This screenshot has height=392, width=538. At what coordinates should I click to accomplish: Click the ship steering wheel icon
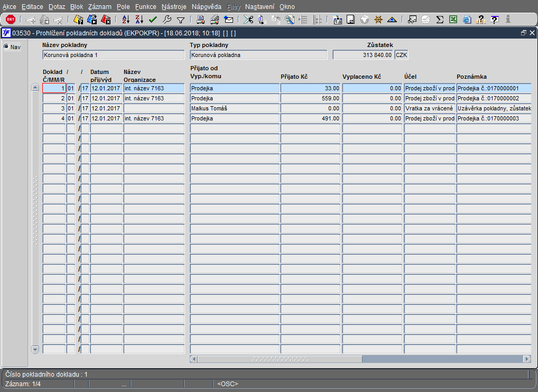click(378, 20)
